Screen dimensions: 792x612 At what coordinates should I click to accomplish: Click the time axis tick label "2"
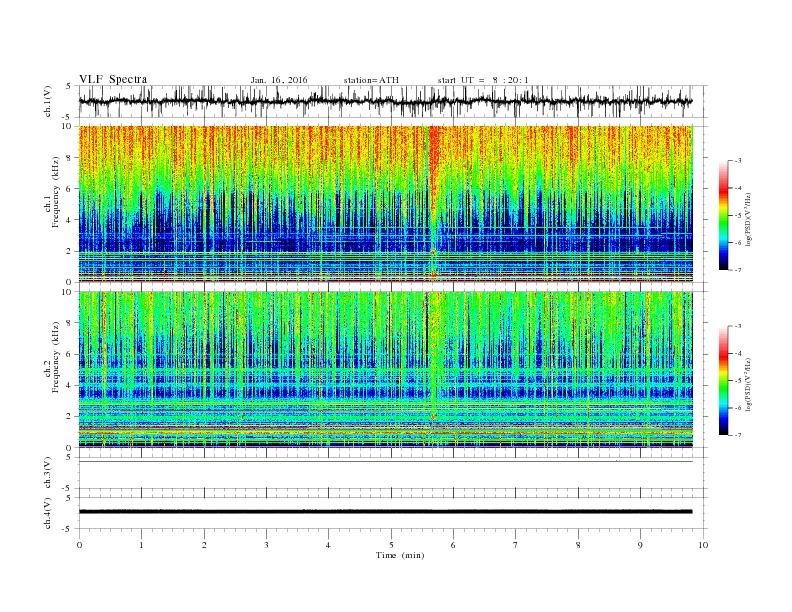tap(204, 545)
